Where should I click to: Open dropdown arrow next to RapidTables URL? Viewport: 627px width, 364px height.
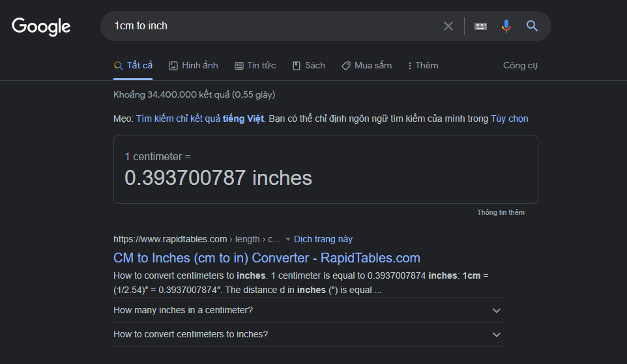(x=288, y=239)
